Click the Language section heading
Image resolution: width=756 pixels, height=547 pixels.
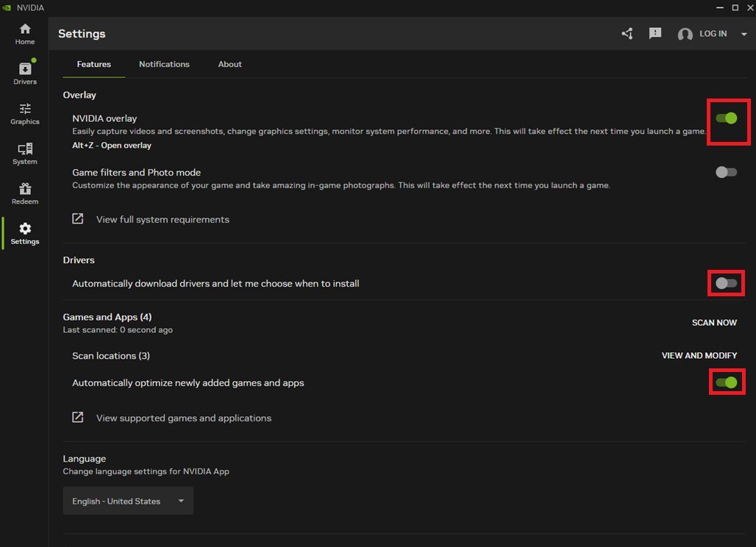click(85, 458)
